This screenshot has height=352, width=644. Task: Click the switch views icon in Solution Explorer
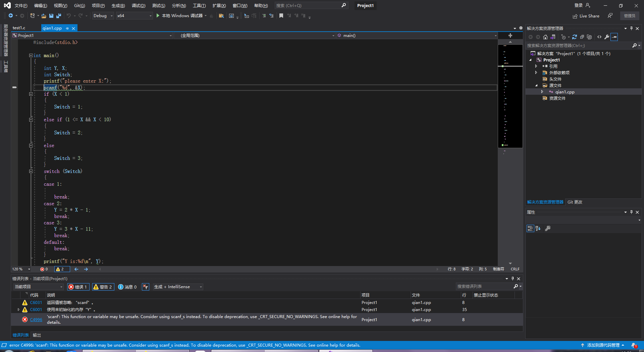pyautogui.click(x=553, y=37)
